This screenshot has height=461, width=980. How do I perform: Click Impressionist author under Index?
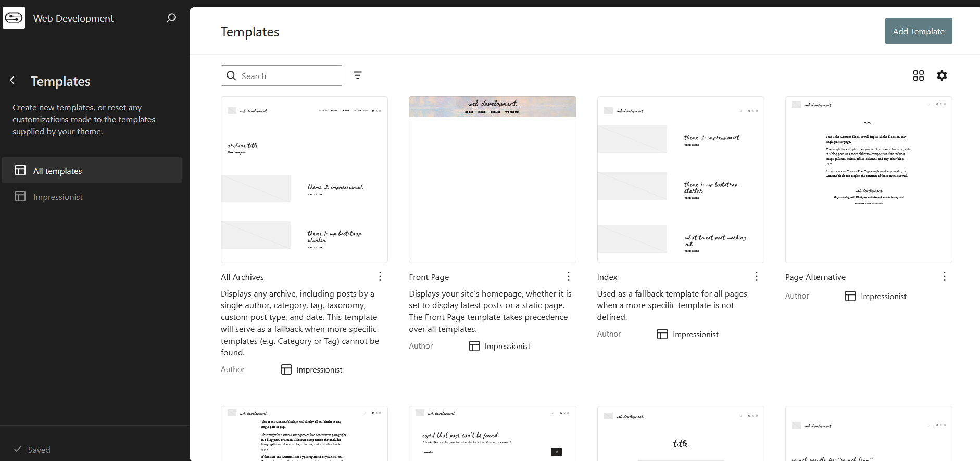pos(695,335)
